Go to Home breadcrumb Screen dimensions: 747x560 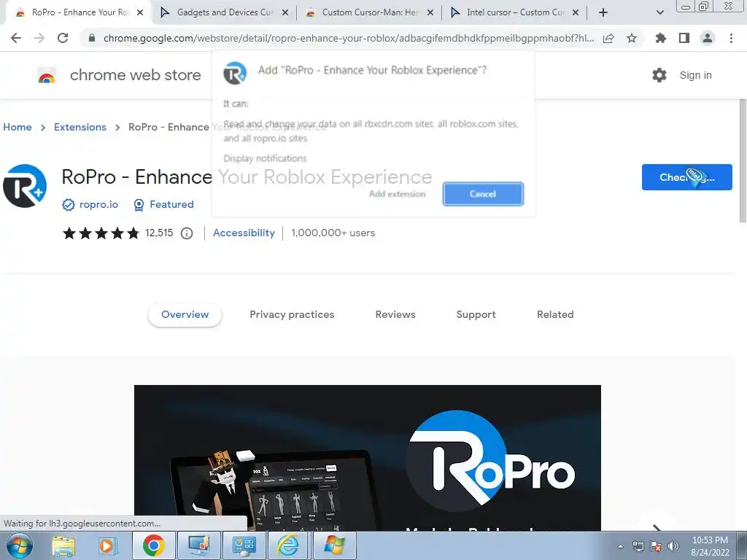[18, 127]
